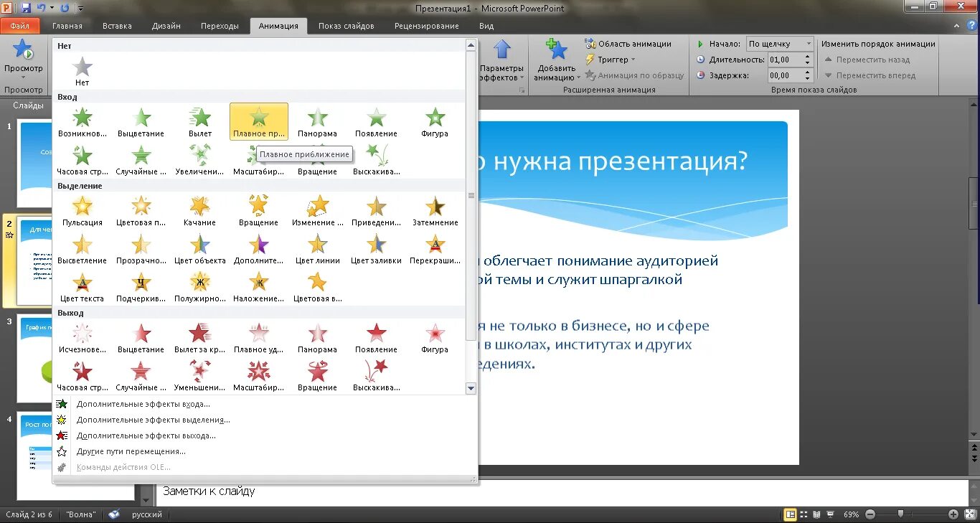
Task: Select the green Фигура entrance effect
Action: coord(435,122)
